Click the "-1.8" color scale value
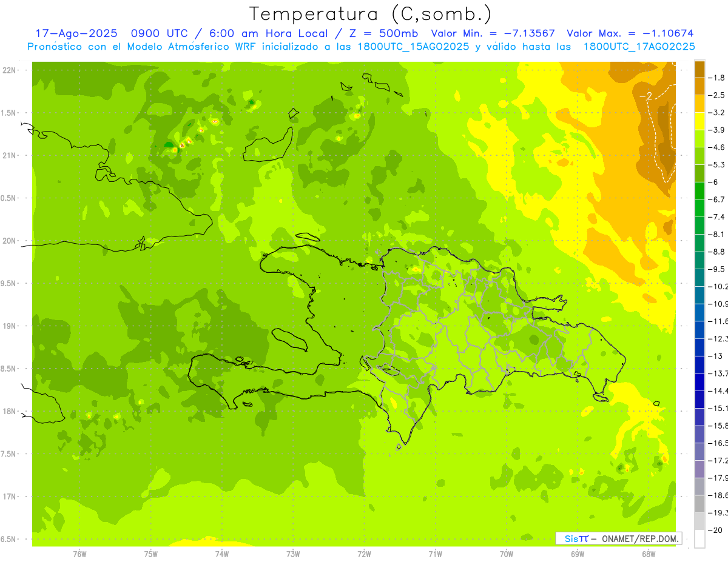Viewport: 728px width, 562px height. (x=717, y=78)
